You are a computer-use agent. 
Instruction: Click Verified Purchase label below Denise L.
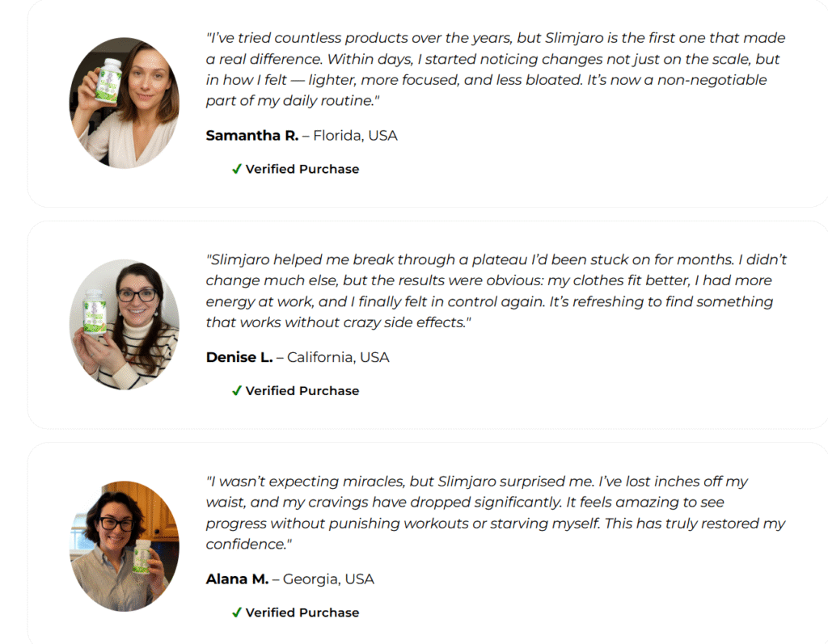(x=302, y=390)
